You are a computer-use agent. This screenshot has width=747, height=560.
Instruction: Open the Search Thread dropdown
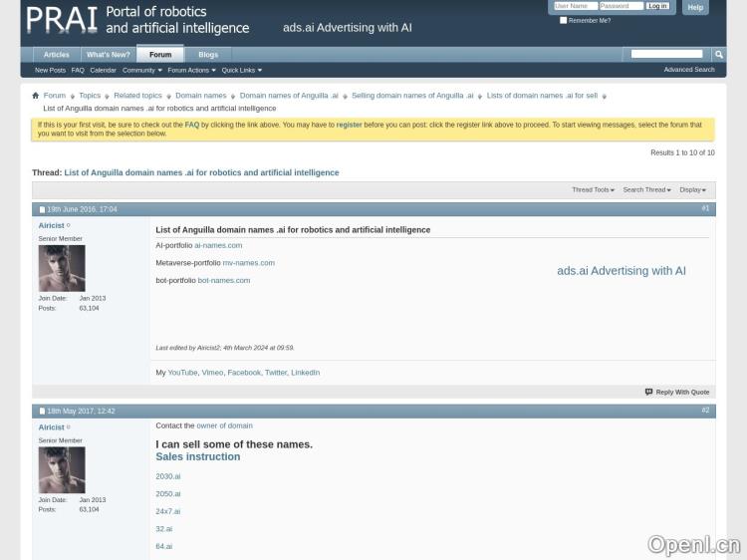point(646,189)
